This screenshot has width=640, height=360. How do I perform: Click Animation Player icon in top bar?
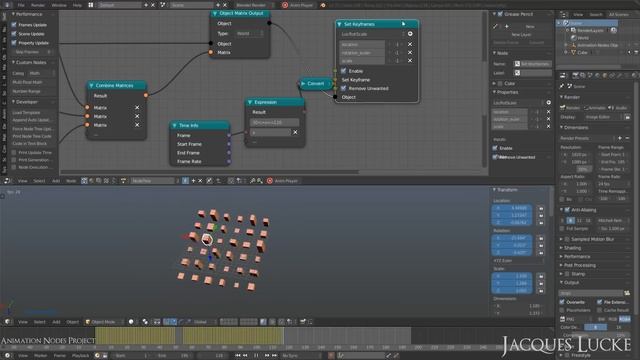click(x=285, y=5)
